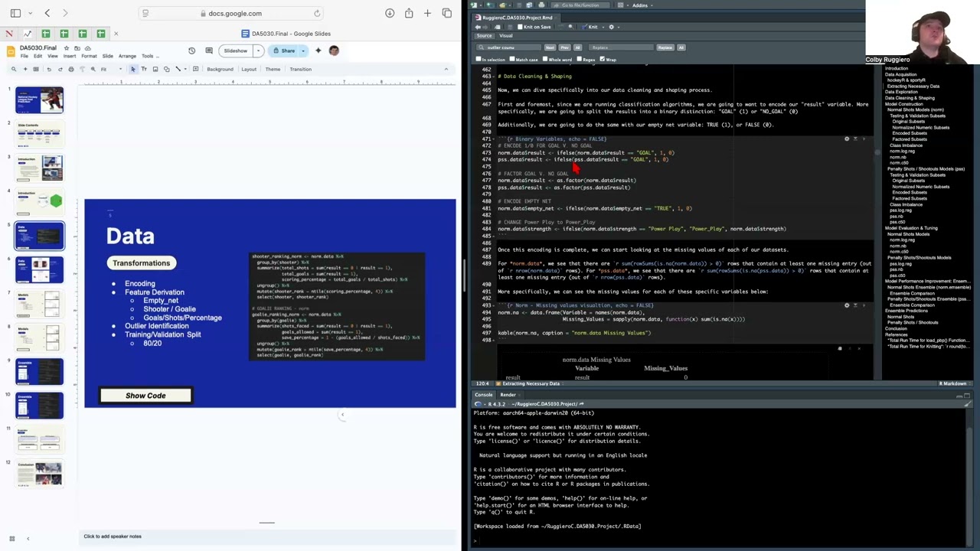The image size is (980, 551).
Task: Open the Insert menu in Slides
Action: tap(70, 56)
